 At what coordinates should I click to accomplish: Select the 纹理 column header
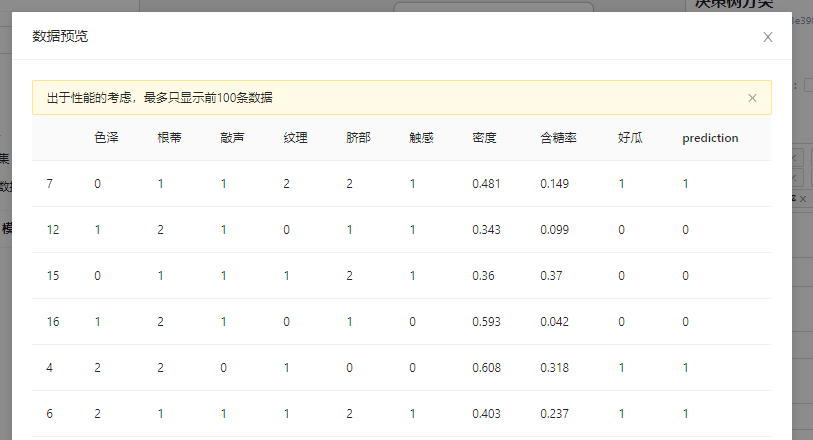tap(296, 138)
